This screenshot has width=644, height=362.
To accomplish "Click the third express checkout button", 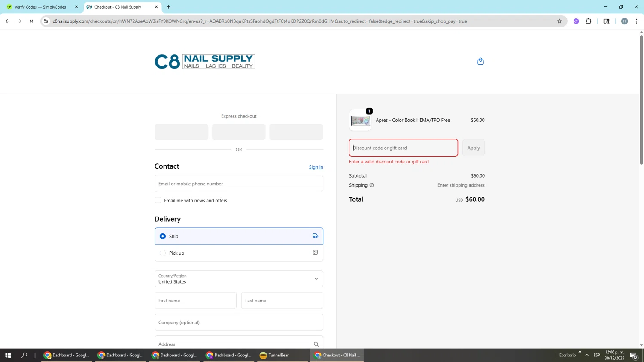I will [x=296, y=132].
